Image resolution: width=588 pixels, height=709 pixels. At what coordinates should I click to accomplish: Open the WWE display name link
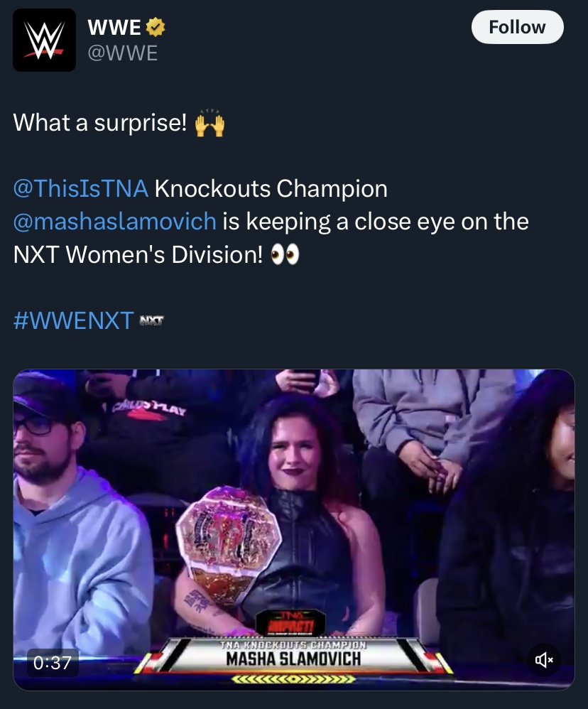114,27
